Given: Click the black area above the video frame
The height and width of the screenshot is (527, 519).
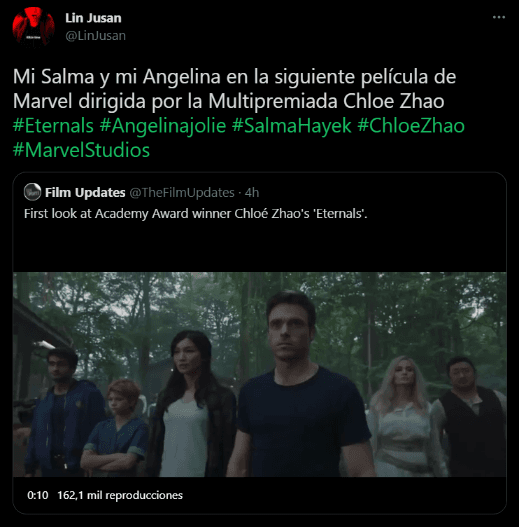Looking at the screenshot, I should (x=260, y=247).
